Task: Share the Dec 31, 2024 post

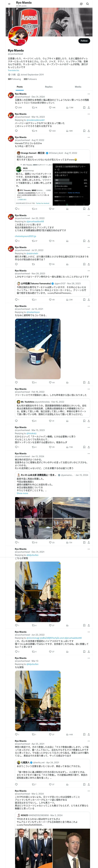Action: [x=89, y=107]
